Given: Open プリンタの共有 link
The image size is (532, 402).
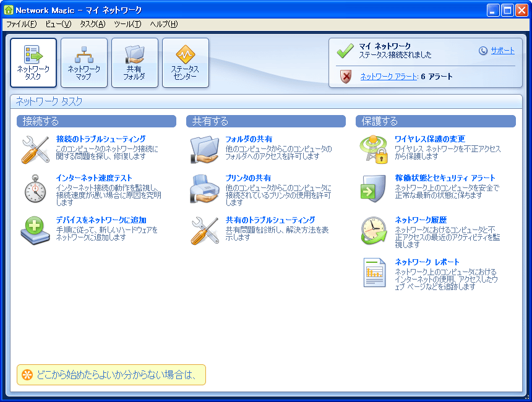Looking at the screenshot, I should pyautogui.click(x=248, y=178).
